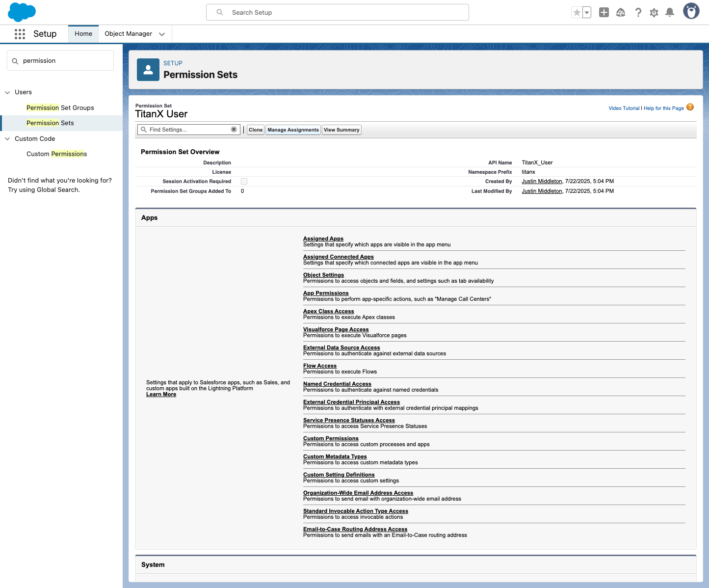This screenshot has width=709, height=588.
Task: Click the Find Settings input field
Action: click(189, 130)
